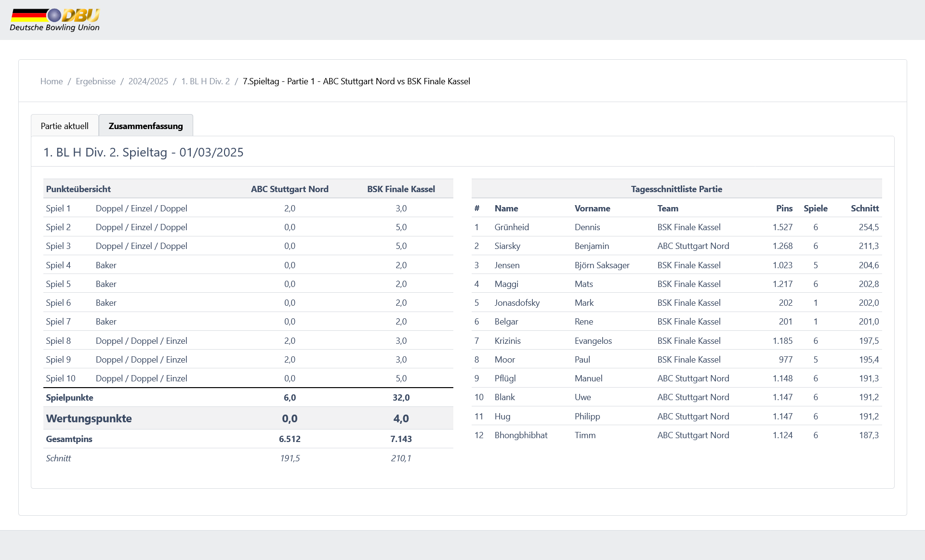
Task: Click the player name Siarsky
Action: (x=507, y=246)
